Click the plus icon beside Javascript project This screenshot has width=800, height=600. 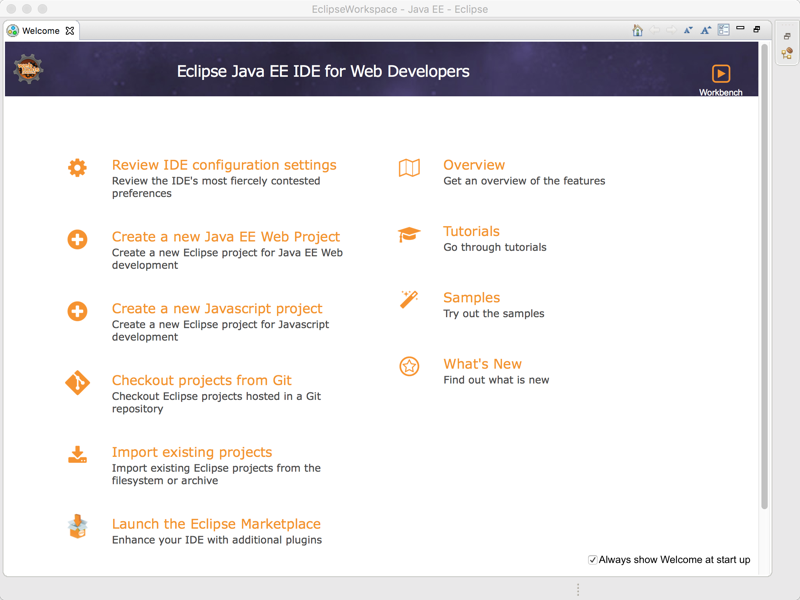(x=78, y=311)
